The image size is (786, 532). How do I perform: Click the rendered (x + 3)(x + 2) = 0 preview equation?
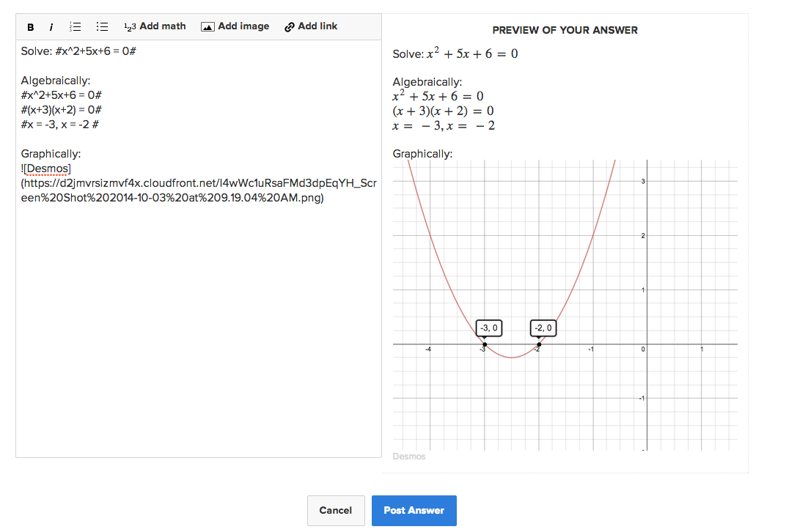(x=443, y=111)
